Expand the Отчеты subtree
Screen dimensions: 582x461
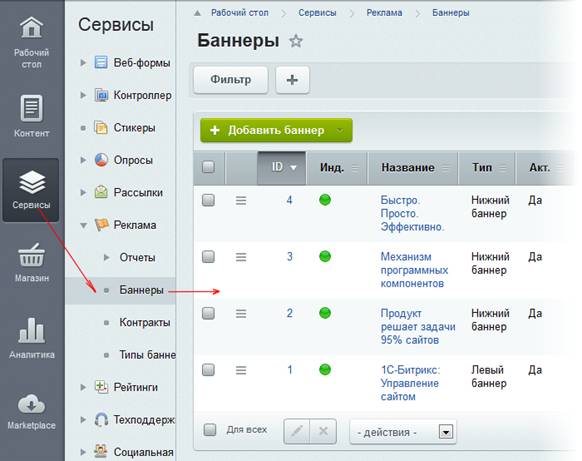(x=107, y=257)
